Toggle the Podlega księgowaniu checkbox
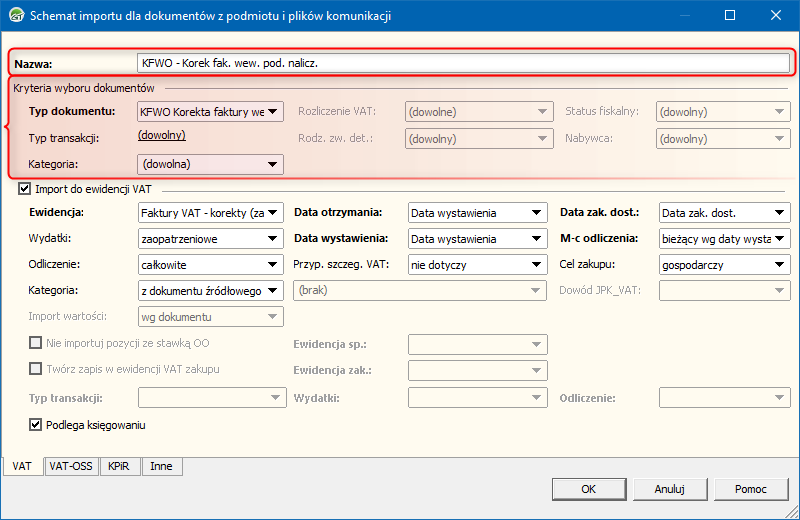 (37, 425)
